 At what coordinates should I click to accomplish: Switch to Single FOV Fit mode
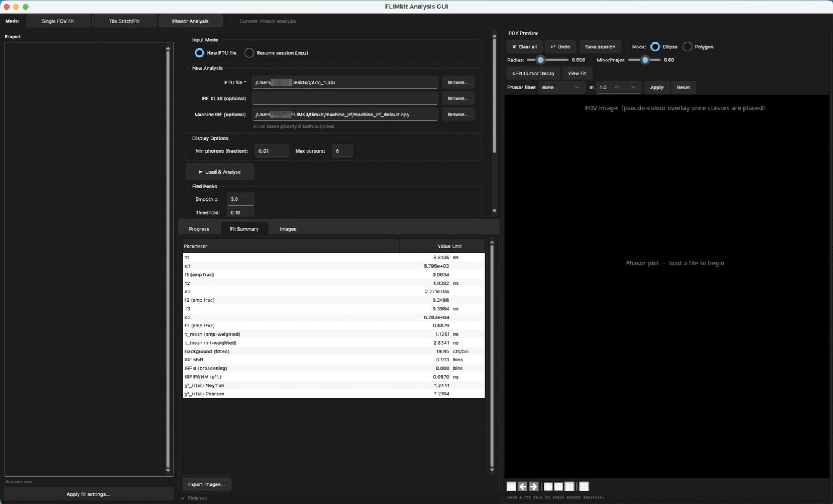tap(58, 21)
